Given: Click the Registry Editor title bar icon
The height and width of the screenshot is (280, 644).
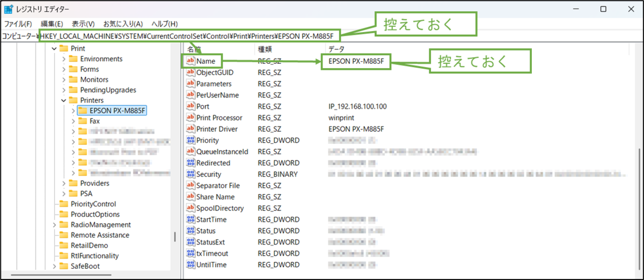Looking at the screenshot, I should (x=9, y=9).
